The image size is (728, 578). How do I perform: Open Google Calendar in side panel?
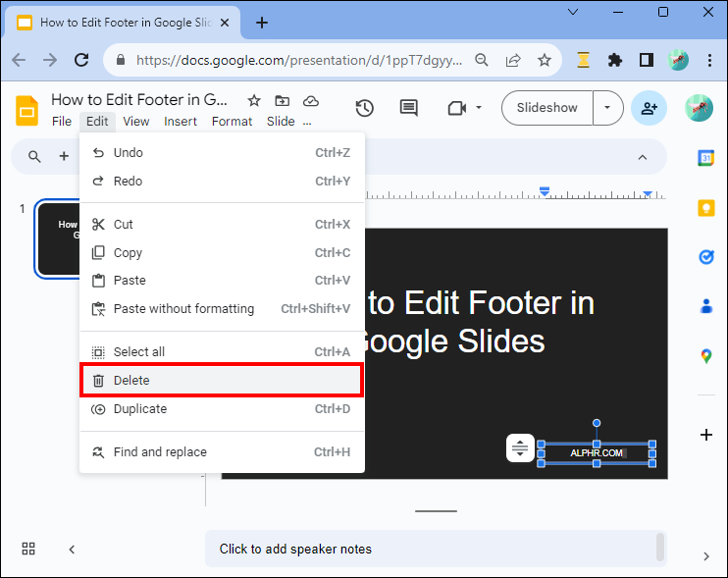[x=705, y=158]
